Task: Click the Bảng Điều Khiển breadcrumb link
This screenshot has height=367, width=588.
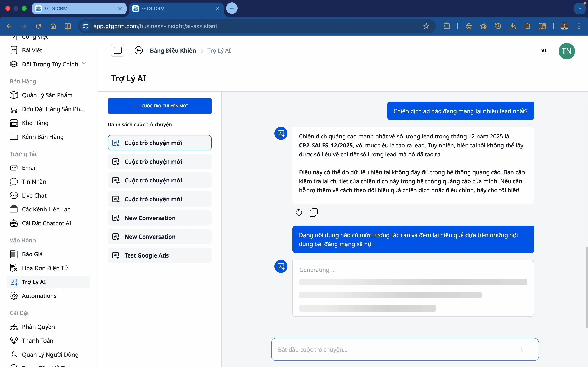Action: pyautogui.click(x=173, y=51)
